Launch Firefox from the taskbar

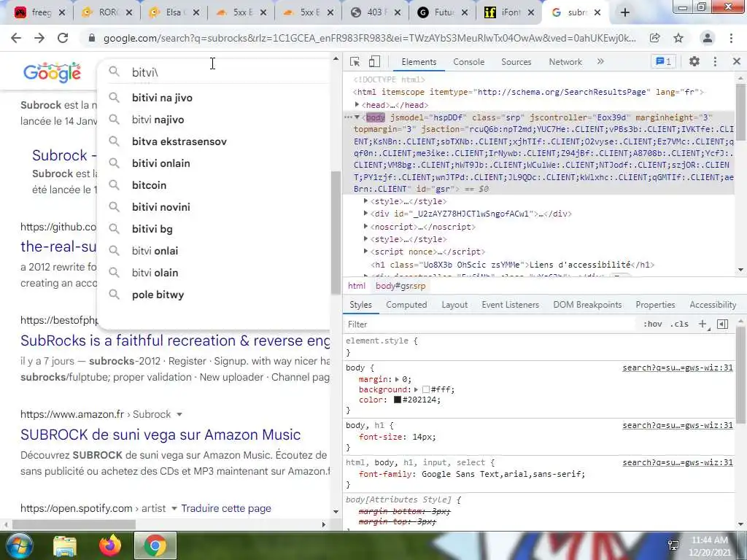click(110, 545)
